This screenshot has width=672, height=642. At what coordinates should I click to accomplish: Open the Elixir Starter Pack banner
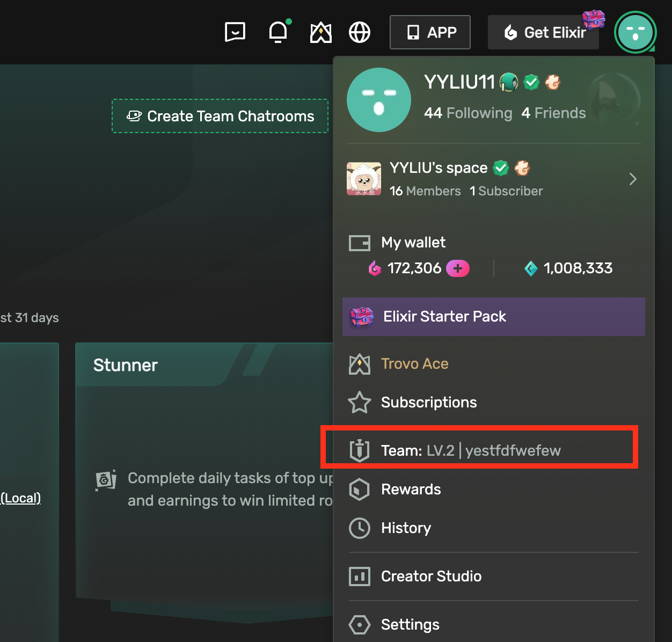pyautogui.click(x=493, y=317)
